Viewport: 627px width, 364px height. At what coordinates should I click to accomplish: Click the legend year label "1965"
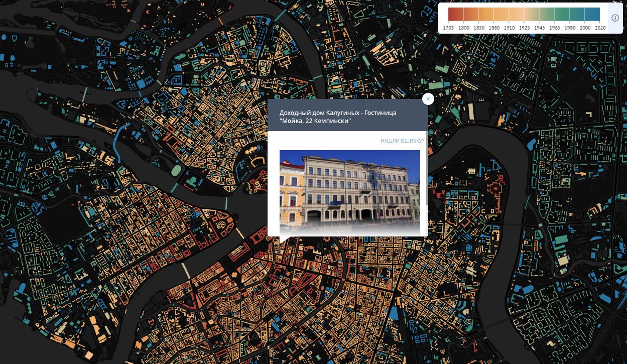tap(554, 28)
